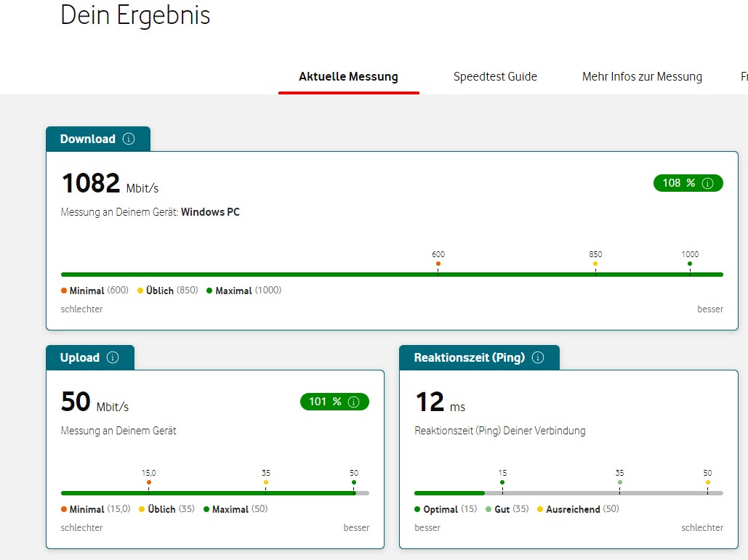Viewport: 748px width, 560px height.
Task: Click the yellow Üblich dot in Upload legend
Action: click(141, 509)
